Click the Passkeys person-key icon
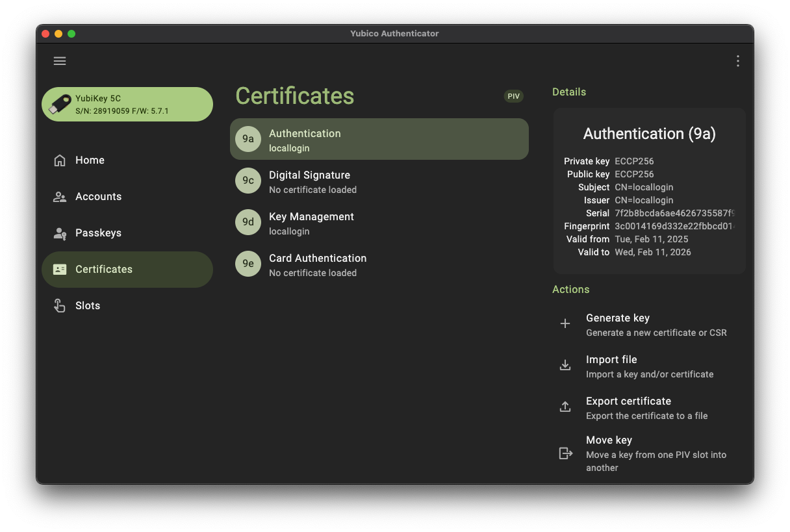Screen dimensions: 790x532 click(x=60, y=233)
